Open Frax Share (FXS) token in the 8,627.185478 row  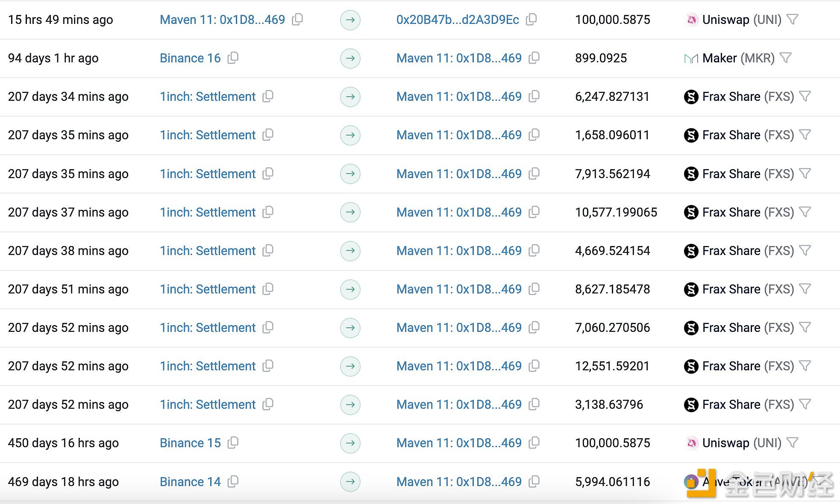748,289
